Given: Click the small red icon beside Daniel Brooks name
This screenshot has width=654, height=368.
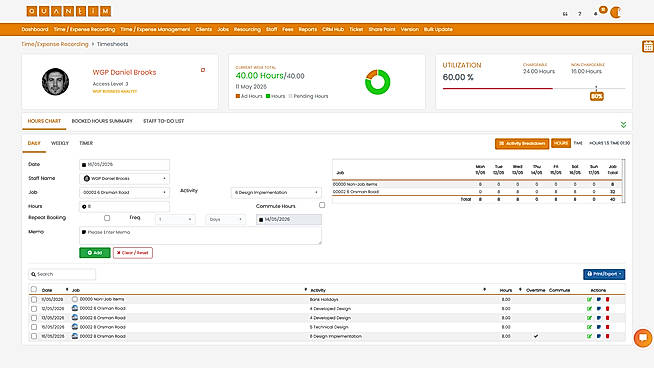Looking at the screenshot, I should tap(203, 70).
